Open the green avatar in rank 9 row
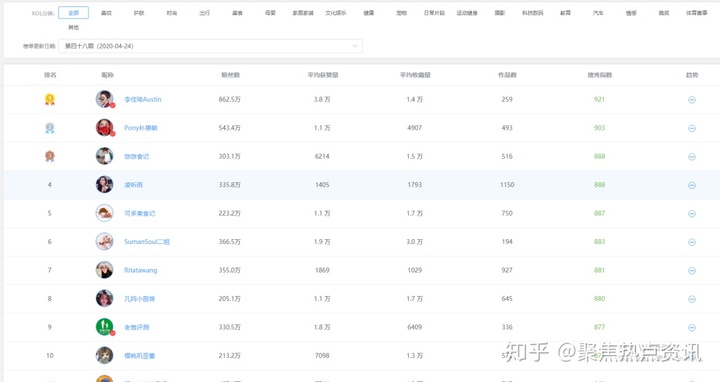The height and width of the screenshot is (382, 720). (105, 327)
